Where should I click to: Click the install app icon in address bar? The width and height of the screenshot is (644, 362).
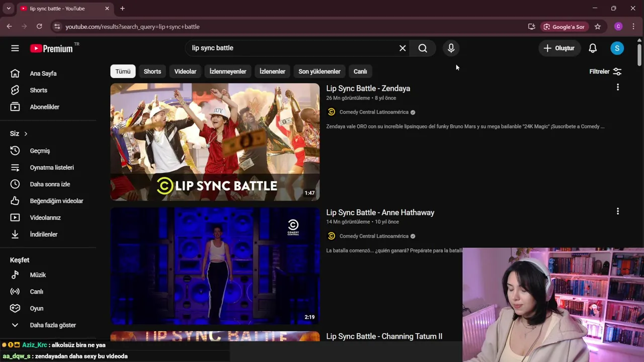531,27
